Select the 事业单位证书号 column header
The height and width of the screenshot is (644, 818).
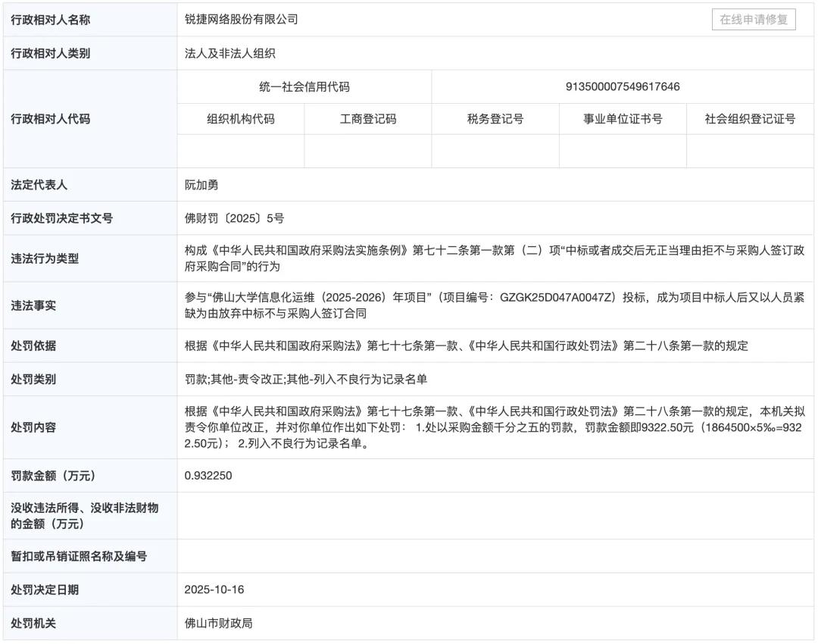(x=623, y=119)
